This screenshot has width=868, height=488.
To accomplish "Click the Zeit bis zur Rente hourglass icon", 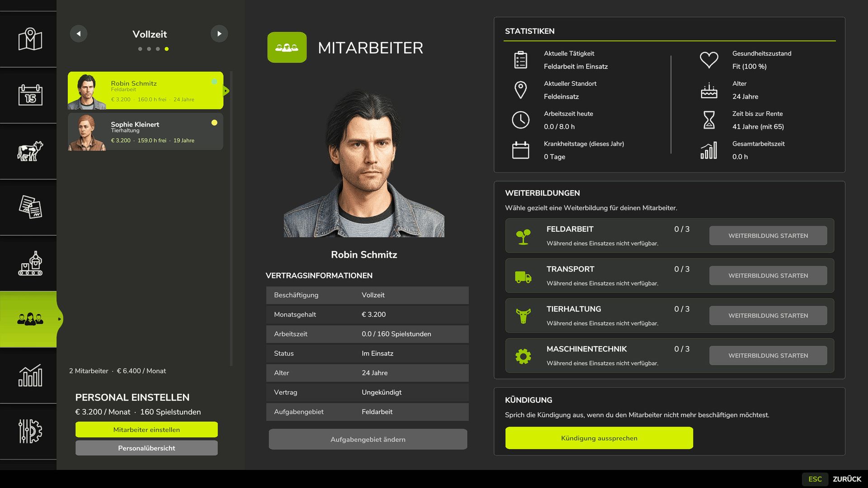I will (x=709, y=120).
